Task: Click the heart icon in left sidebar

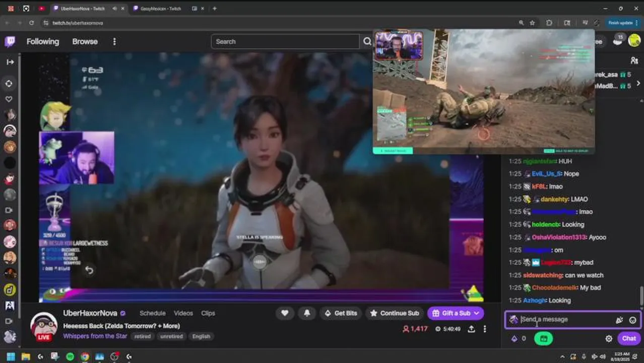Action: [x=9, y=99]
